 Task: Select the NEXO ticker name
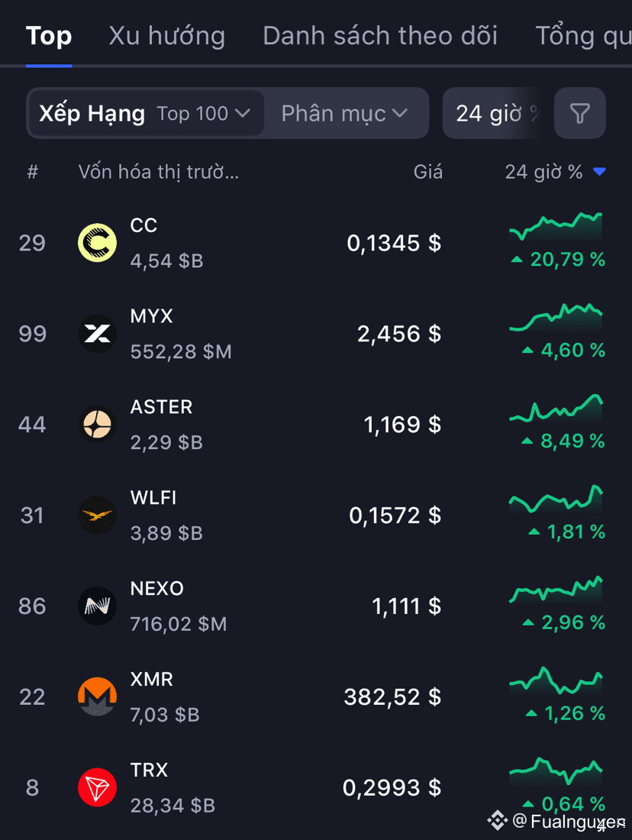coord(157,589)
